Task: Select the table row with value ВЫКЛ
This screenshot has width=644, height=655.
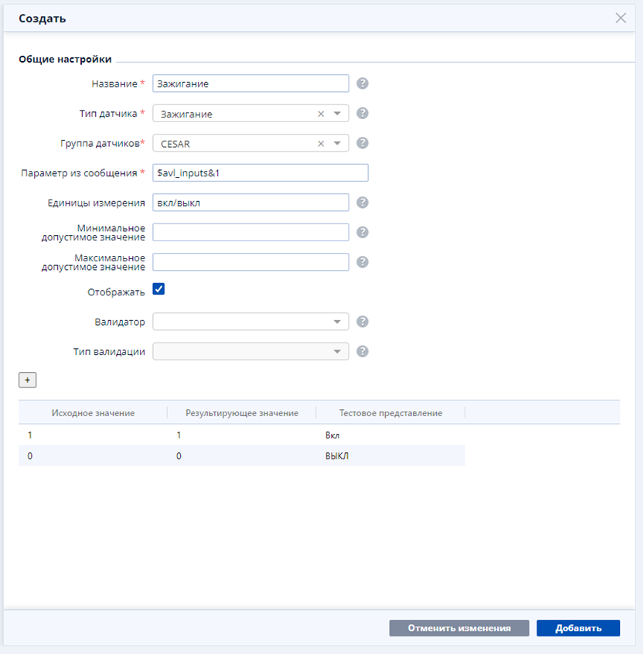Action: click(241, 455)
